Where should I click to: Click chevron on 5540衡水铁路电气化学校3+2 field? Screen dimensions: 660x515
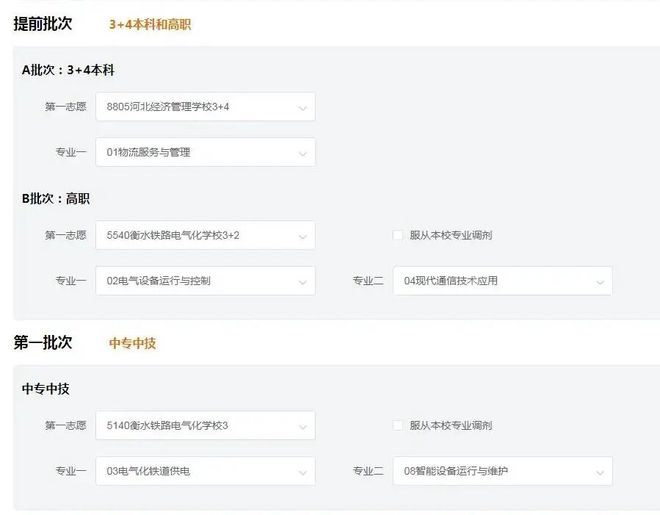coord(303,236)
